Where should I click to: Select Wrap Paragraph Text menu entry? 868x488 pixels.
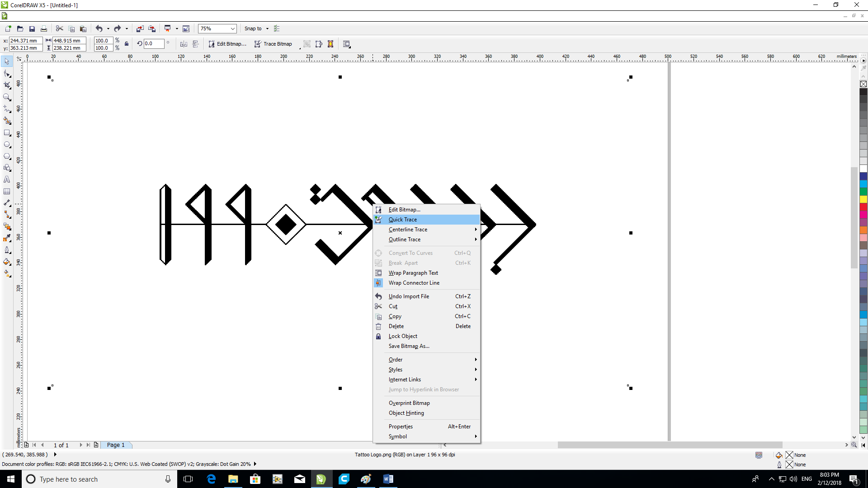(x=426, y=273)
